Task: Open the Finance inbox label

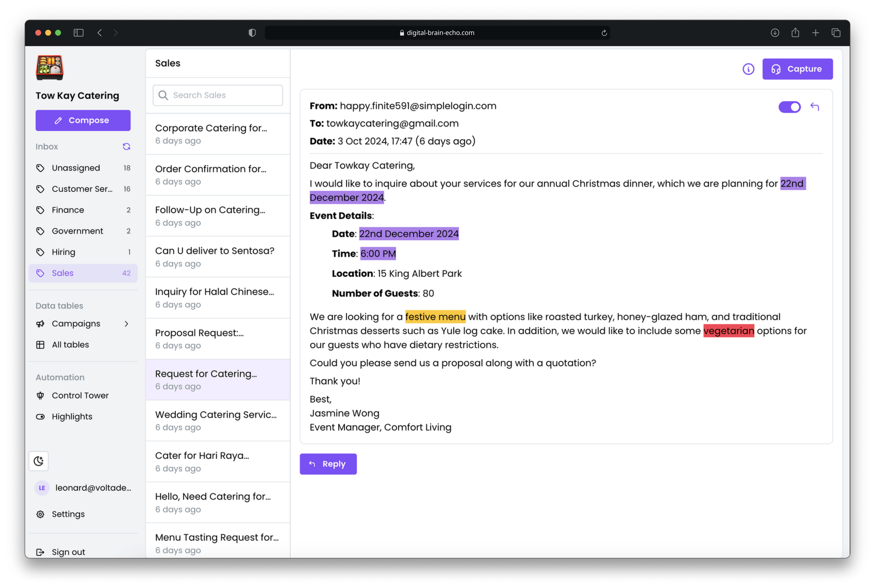Action: [x=83, y=210]
